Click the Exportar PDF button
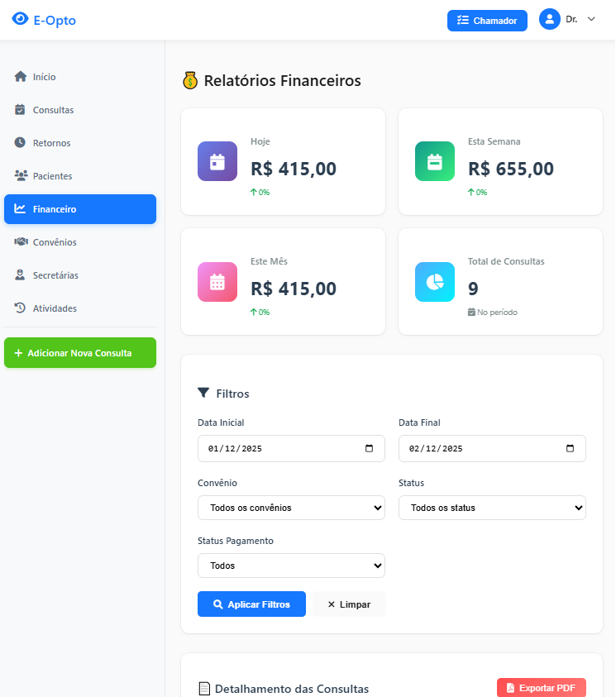 coord(542,688)
